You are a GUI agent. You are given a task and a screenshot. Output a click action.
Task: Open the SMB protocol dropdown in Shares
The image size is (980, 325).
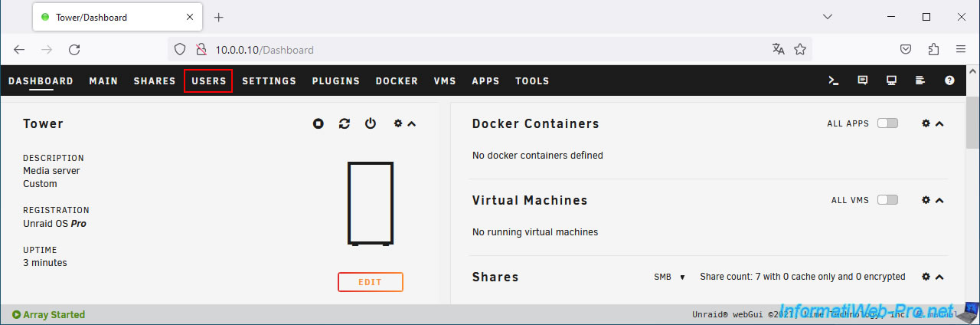pos(669,277)
